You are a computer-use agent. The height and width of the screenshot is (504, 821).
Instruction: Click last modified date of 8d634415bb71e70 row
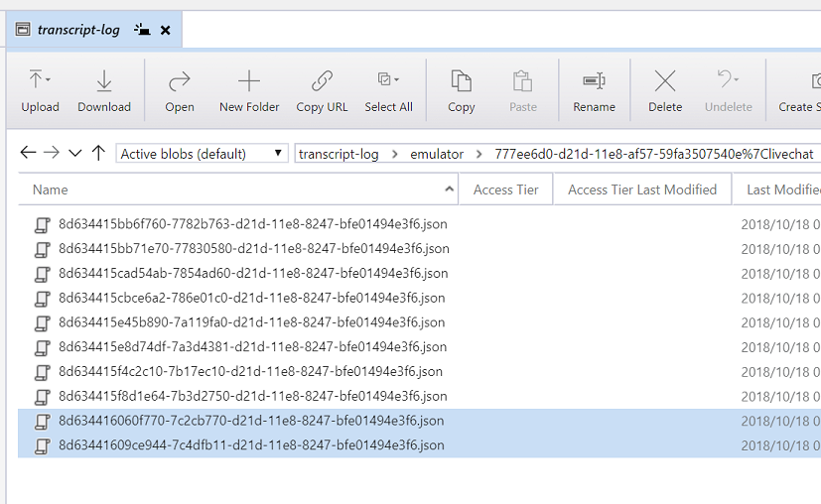tap(780, 249)
